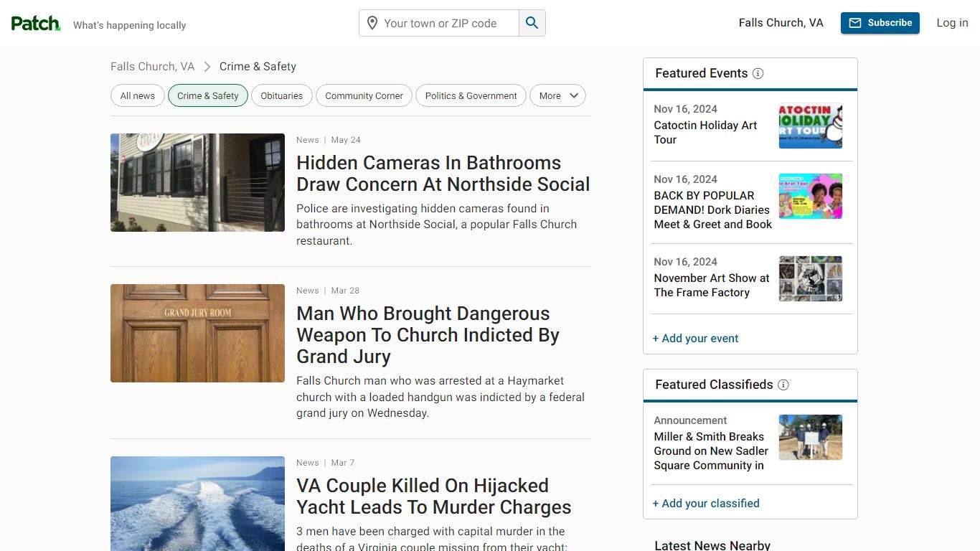This screenshot has width=980, height=551.
Task: Open the Featured Events info icon
Action: coord(758,73)
